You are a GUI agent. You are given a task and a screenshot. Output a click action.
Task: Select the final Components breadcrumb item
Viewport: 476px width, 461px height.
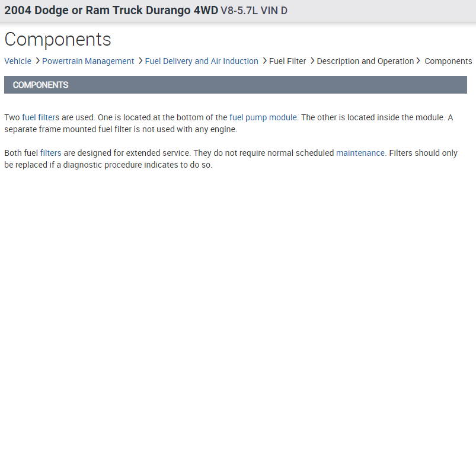(448, 61)
